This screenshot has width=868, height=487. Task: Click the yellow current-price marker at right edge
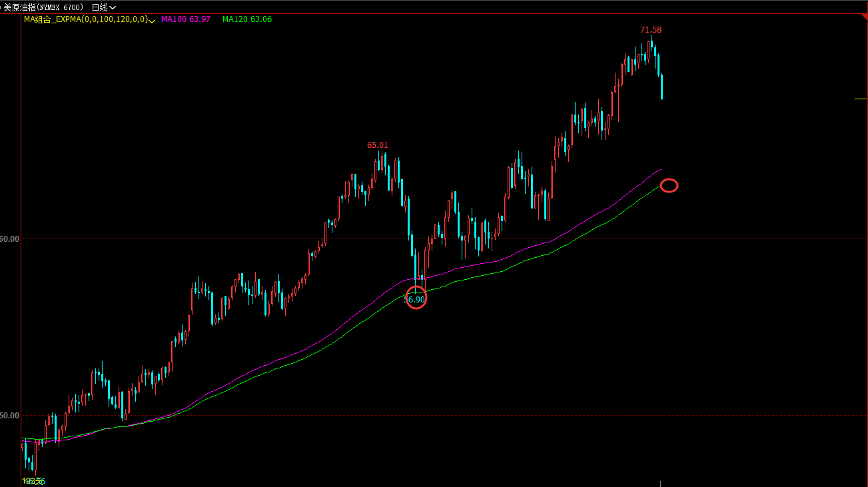point(861,99)
